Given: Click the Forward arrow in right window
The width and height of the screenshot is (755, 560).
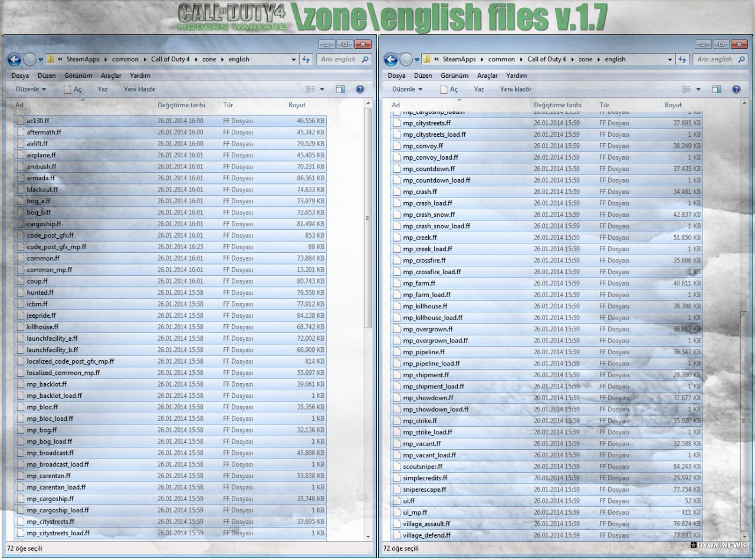Looking at the screenshot, I should 406,60.
